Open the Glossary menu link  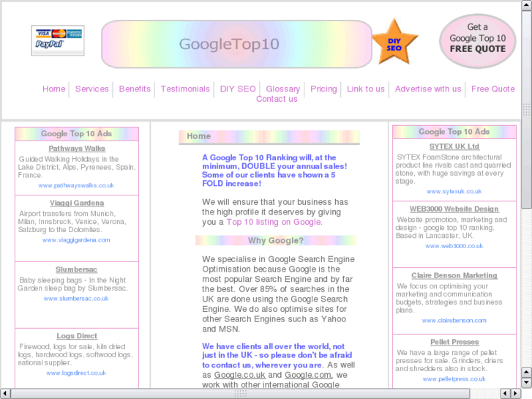point(282,89)
